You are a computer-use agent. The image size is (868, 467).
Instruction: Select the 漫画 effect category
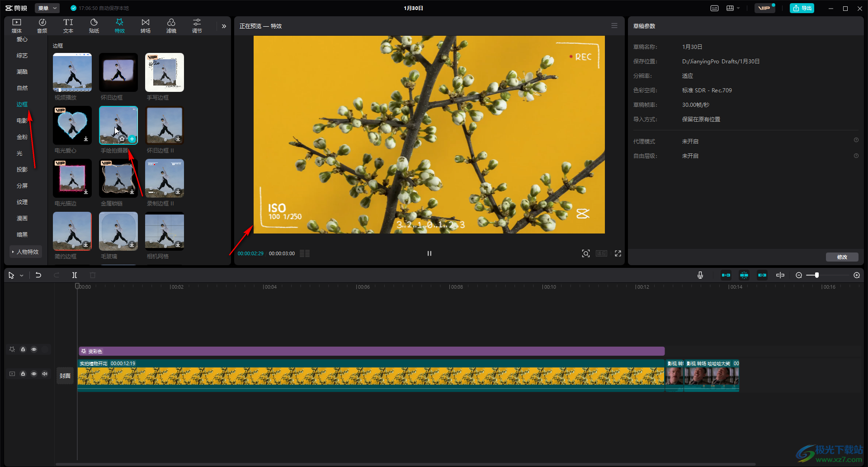[x=22, y=219]
